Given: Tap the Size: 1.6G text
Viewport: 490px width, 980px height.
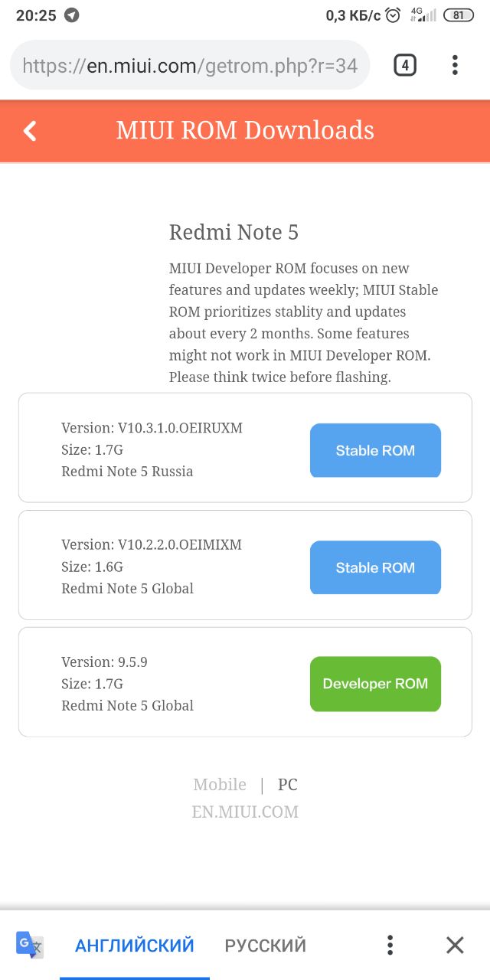Looking at the screenshot, I should [x=92, y=567].
